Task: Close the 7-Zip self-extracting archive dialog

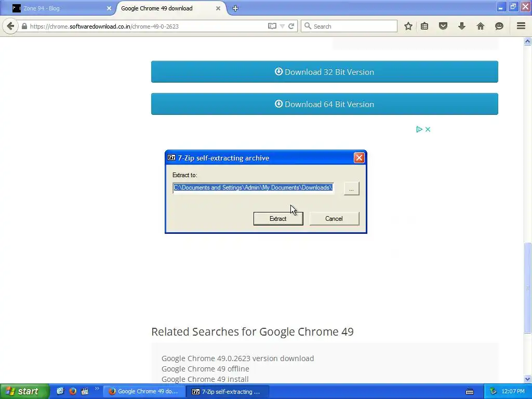Action: (359, 158)
